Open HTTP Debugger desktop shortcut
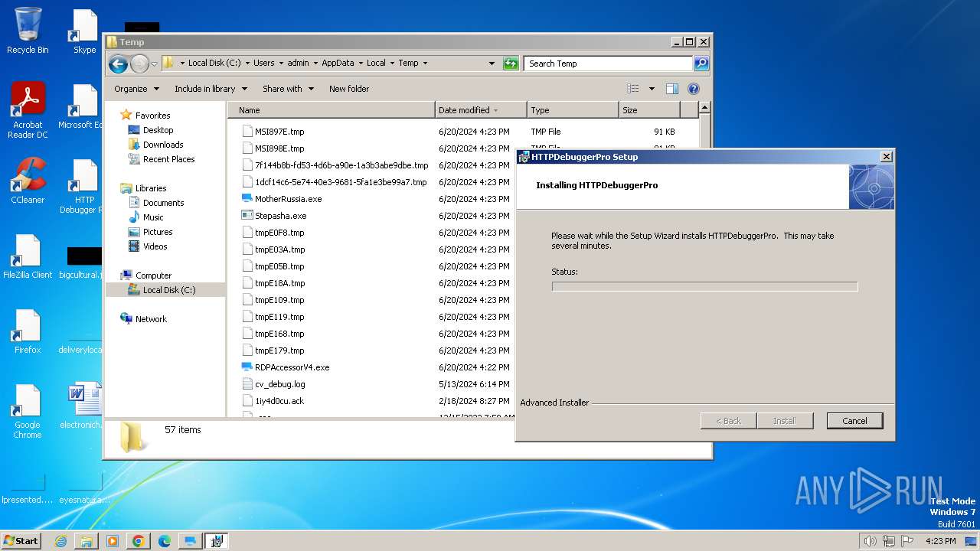The width and height of the screenshot is (980, 551). point(81,187)
